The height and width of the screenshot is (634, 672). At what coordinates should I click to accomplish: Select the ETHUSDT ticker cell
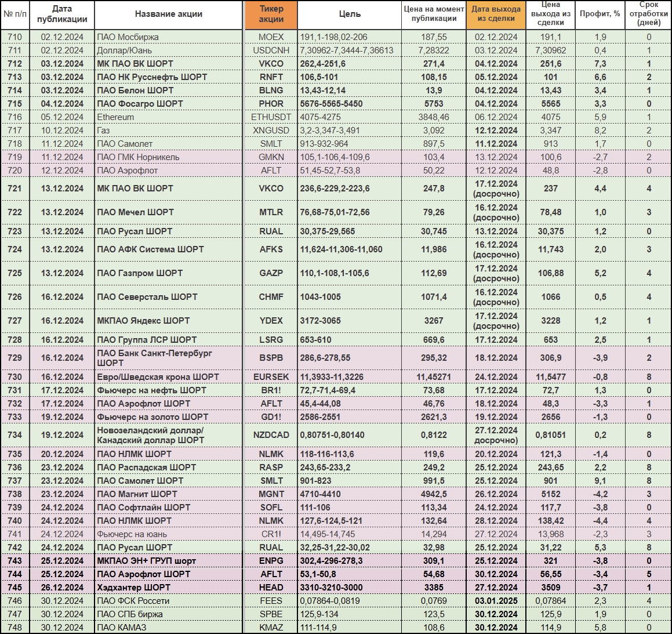271,117
